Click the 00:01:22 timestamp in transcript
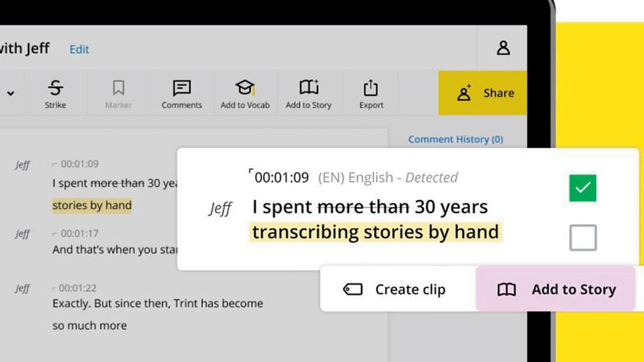 77,288
